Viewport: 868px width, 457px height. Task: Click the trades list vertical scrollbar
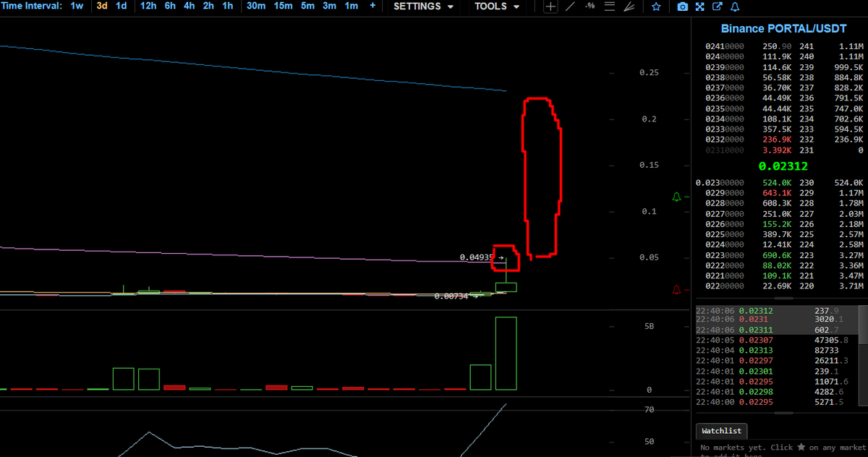tap(863, 324)
